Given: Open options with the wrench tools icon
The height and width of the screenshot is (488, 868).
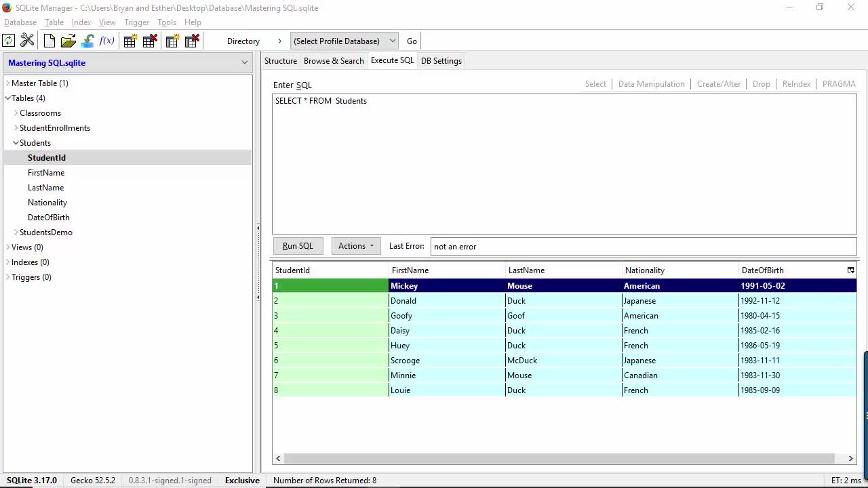Looking at the screenshot, I should point(27,41).
